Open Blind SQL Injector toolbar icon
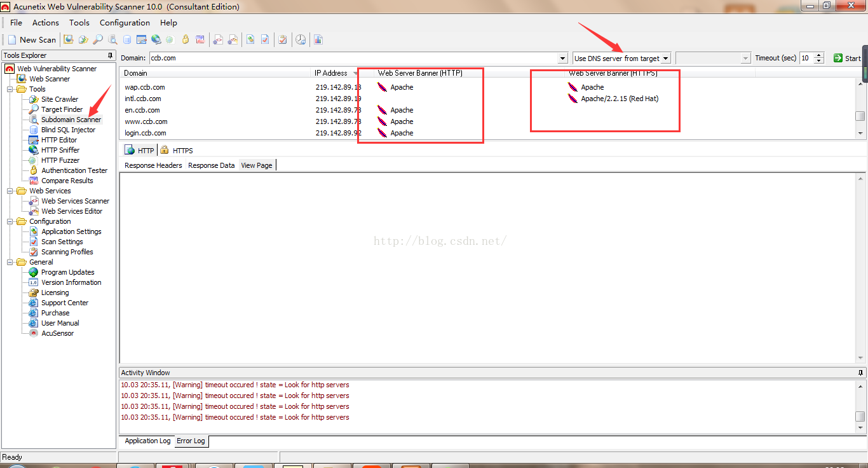Image resolution: width=868 pixels, height=468 pixels. point(127,39)
